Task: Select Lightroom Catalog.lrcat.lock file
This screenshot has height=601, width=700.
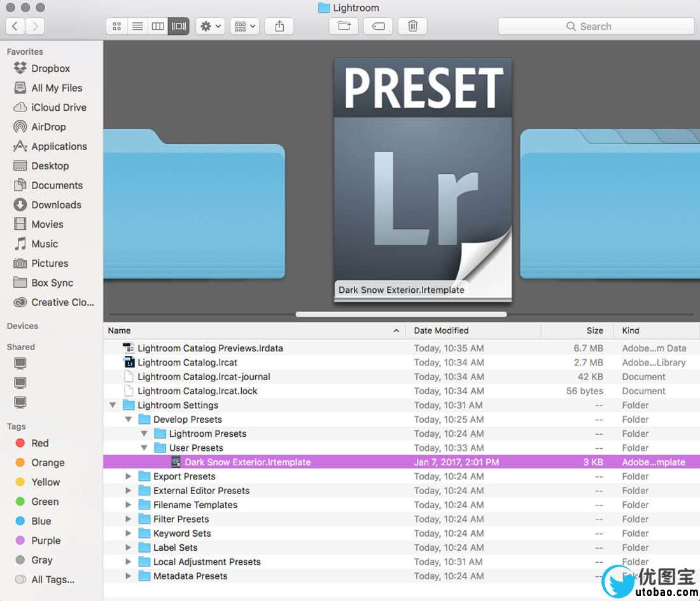Action: tap(402, 391)
